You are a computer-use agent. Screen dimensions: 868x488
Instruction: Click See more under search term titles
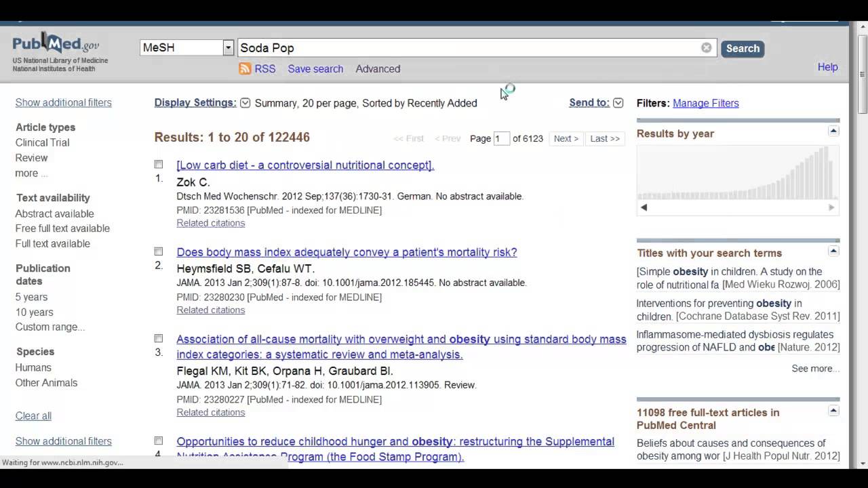pyautogui.click(x=816, y=369)
